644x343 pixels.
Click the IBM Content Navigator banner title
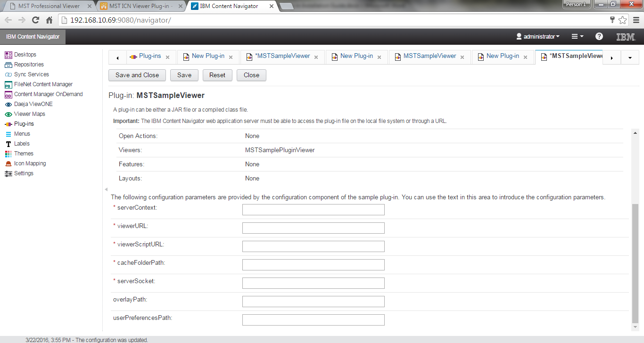(x=33, y=37)
